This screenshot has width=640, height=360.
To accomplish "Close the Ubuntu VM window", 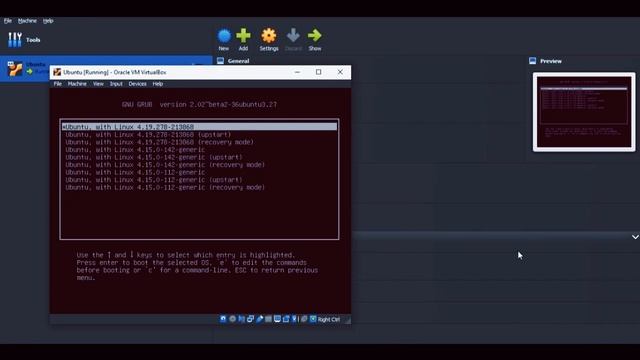I will (x=340, y=72).
